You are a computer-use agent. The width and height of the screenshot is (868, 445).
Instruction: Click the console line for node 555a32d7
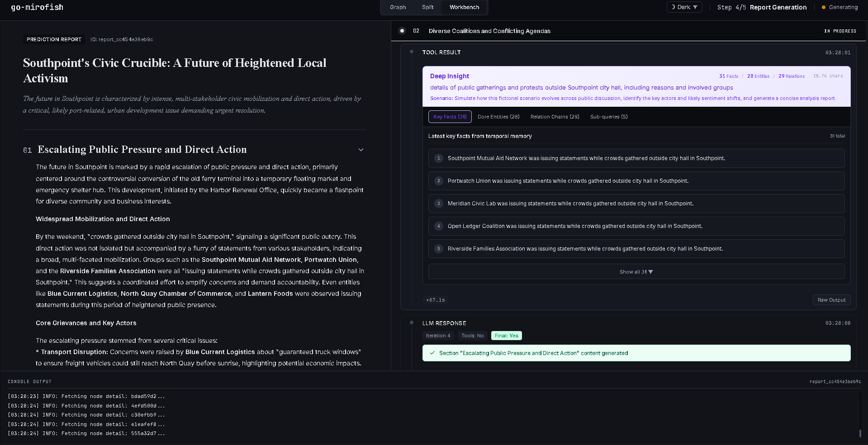pos(86,434)
